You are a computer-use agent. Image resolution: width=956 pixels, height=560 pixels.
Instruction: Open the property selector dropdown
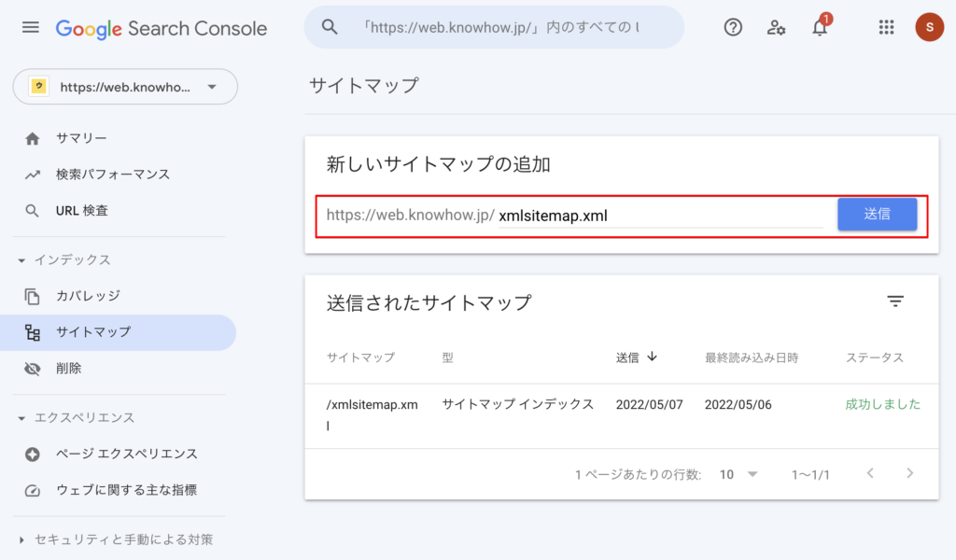(125, 87)
